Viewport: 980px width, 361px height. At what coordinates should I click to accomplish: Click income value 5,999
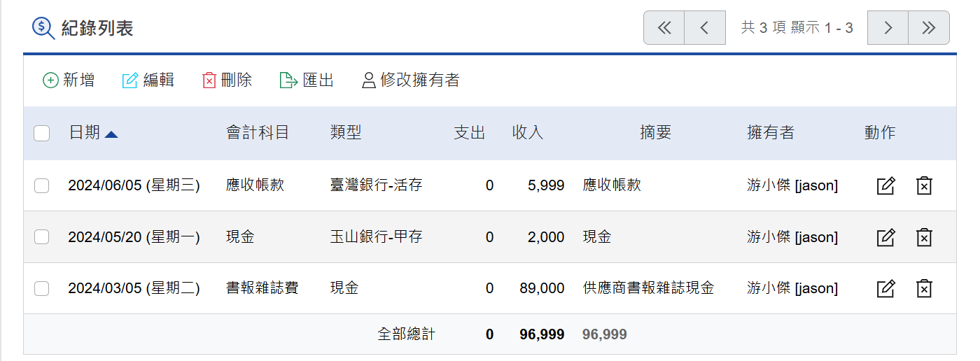547,185
